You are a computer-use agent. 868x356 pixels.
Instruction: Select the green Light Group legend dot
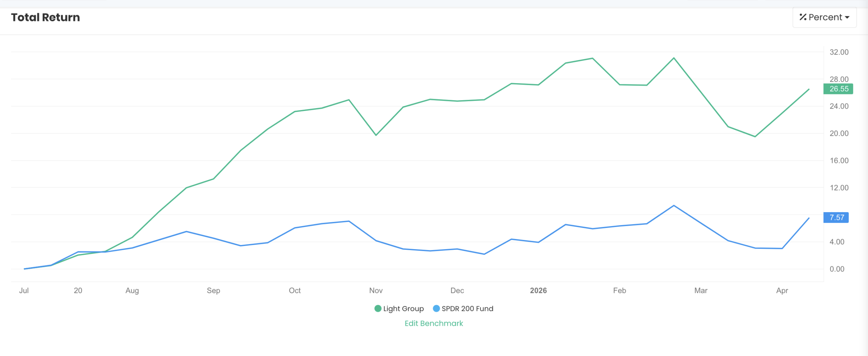(x=377, y=308)
